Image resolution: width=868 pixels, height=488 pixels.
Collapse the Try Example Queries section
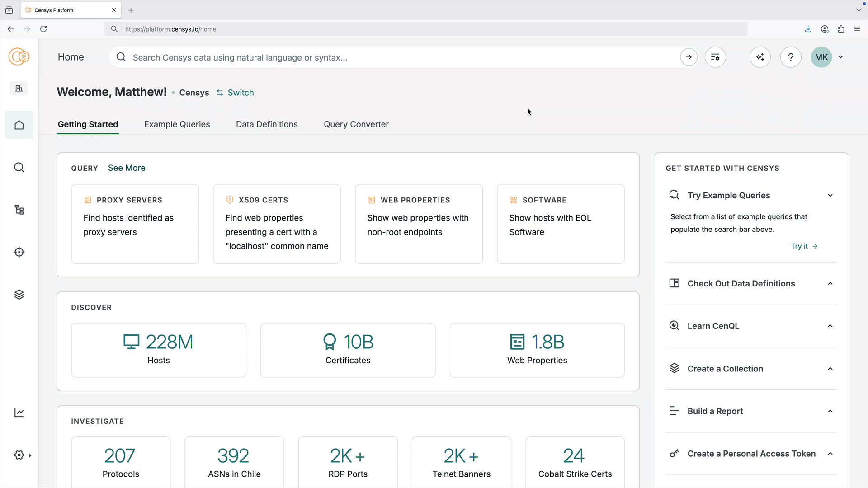pos(830,196)
